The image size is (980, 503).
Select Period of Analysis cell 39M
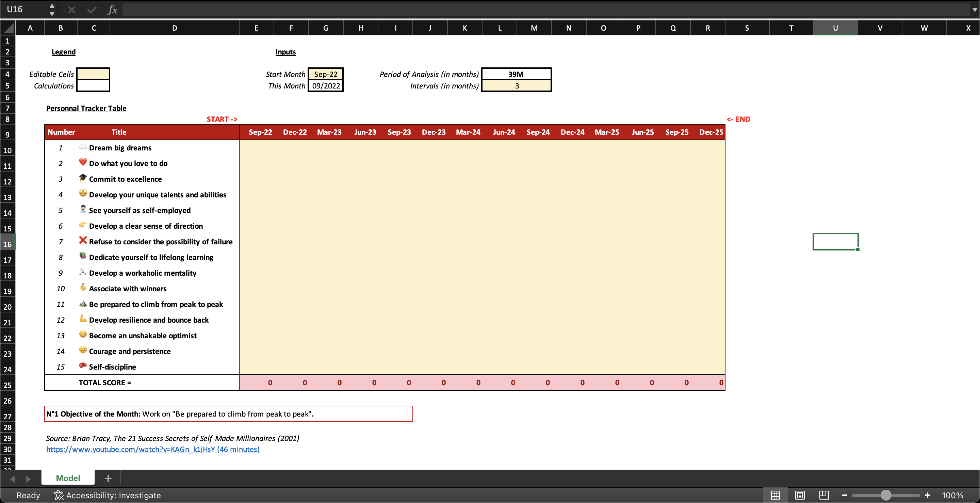pyautogui.click(x=517, y=74)
